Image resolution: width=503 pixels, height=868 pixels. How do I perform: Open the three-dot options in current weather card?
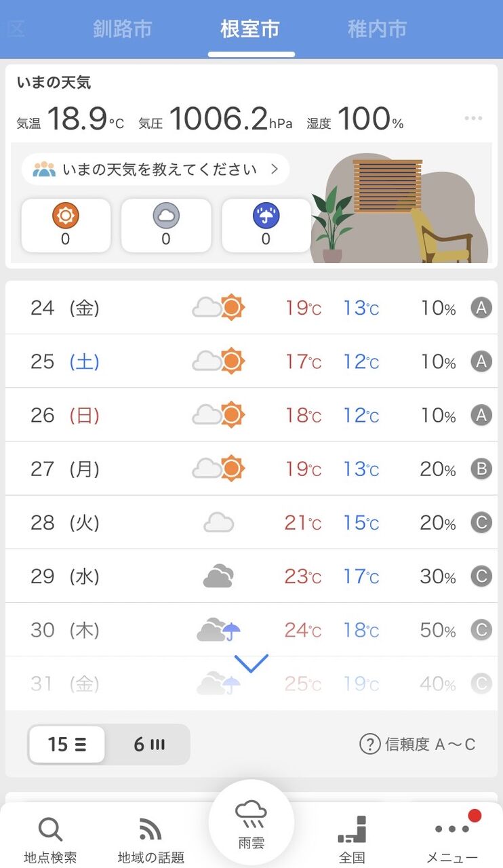[x=474, y=118]
